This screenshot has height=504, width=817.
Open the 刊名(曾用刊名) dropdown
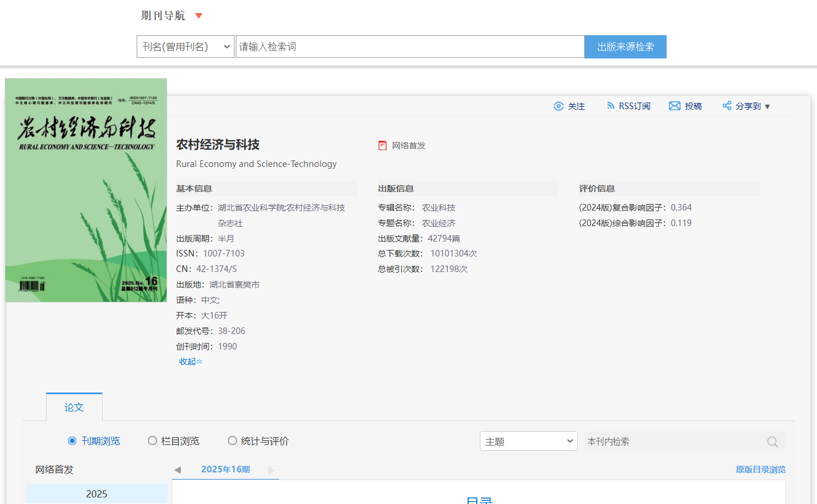[x=186, y=47]
